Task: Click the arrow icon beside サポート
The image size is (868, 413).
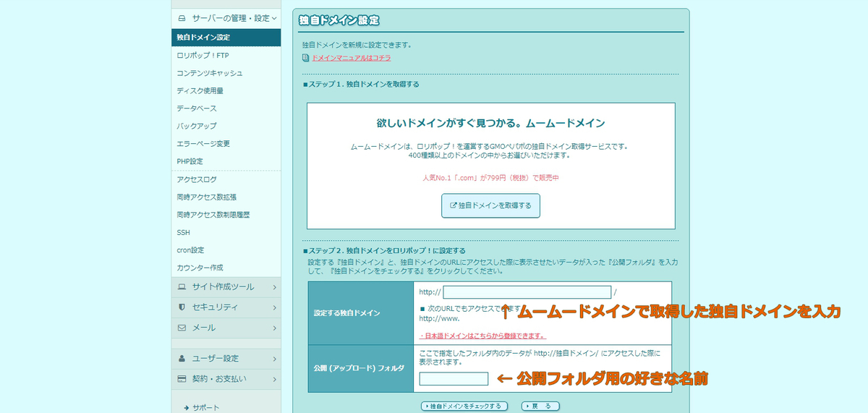Action: click(187, 408)
